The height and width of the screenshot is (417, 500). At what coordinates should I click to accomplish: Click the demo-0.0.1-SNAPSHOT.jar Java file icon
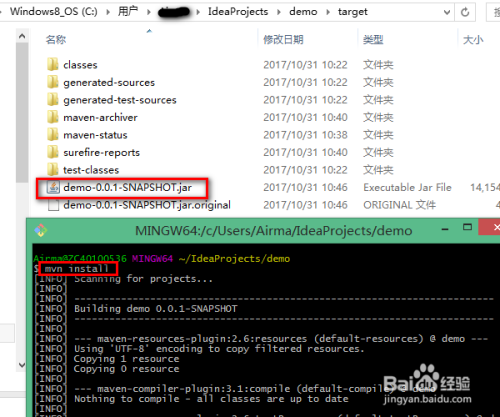[53, 187]
